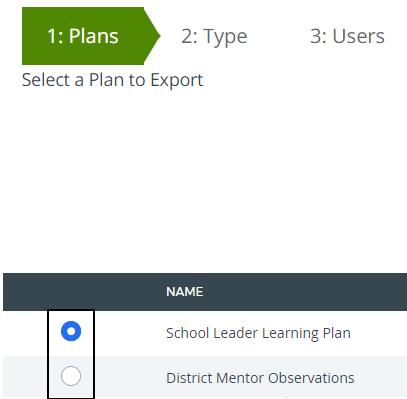Click the District Mentor Observations name

point(260,378)
